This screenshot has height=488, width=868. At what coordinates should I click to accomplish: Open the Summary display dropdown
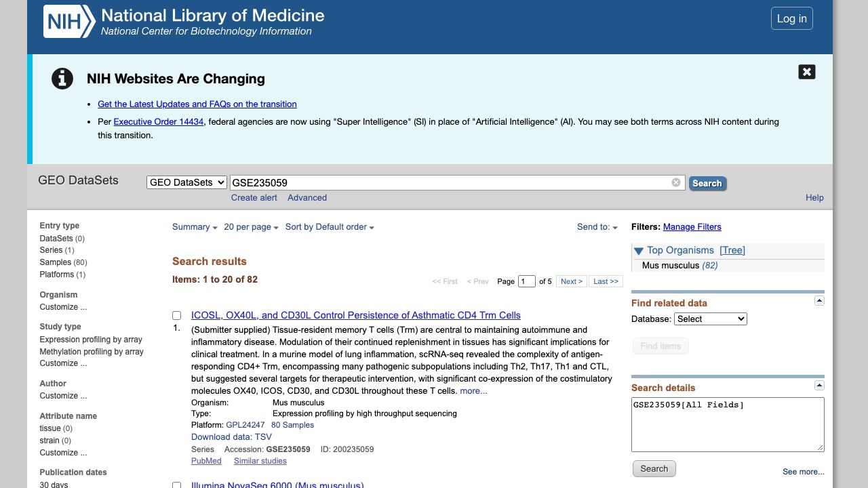[x=195, y=227]
